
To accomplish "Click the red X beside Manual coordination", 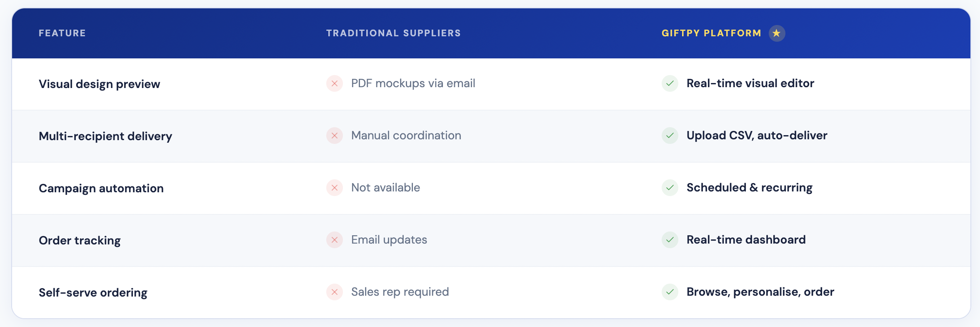I will (334, 136).
